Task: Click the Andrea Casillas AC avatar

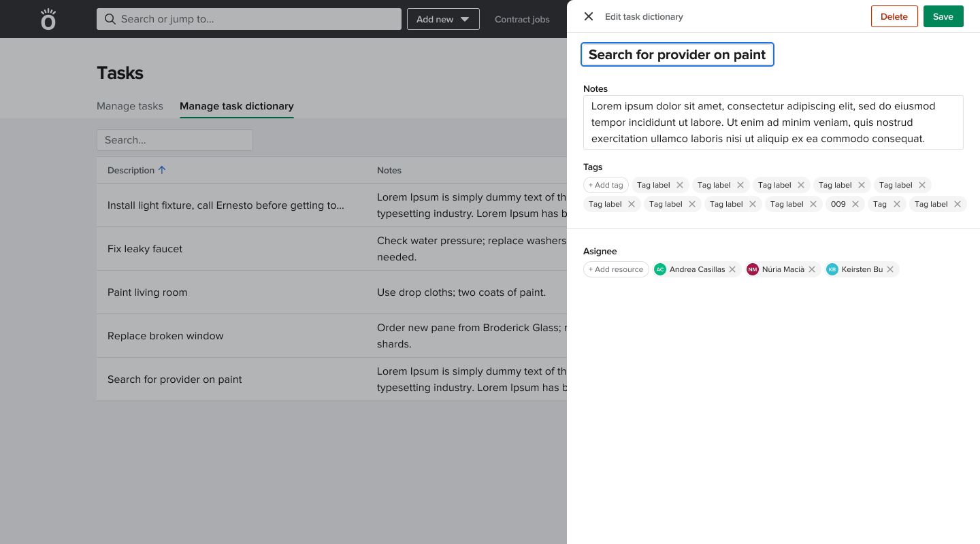Action: pos(659,269)
